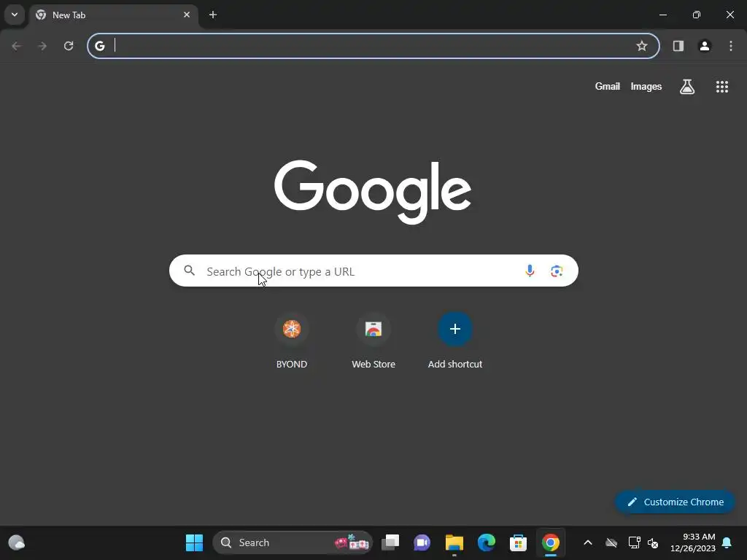The height and width of the screenshot is (560, 747).
Task: Open Task View from taskbar
Action: click(x=391, y=542)
